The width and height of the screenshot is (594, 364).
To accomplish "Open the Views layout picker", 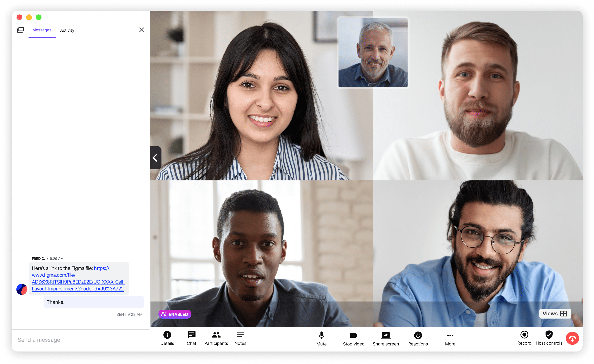I will [555, 313].
